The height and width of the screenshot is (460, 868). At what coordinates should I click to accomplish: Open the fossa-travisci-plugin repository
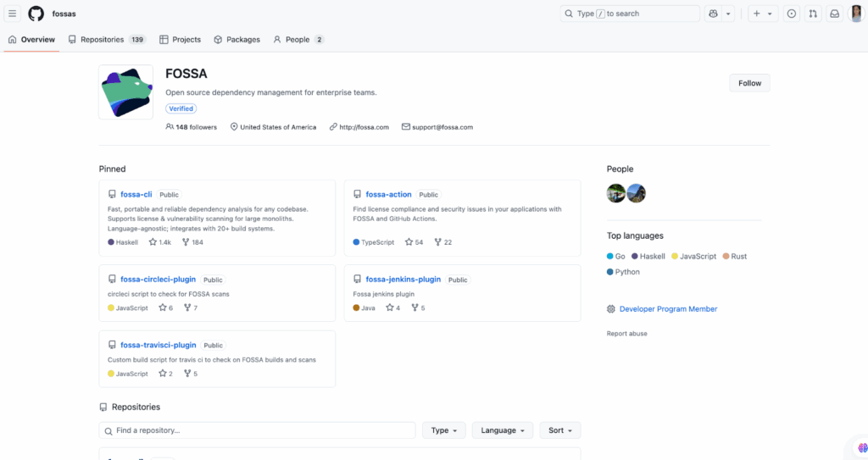pyautogui.click(x=158, y=345)
